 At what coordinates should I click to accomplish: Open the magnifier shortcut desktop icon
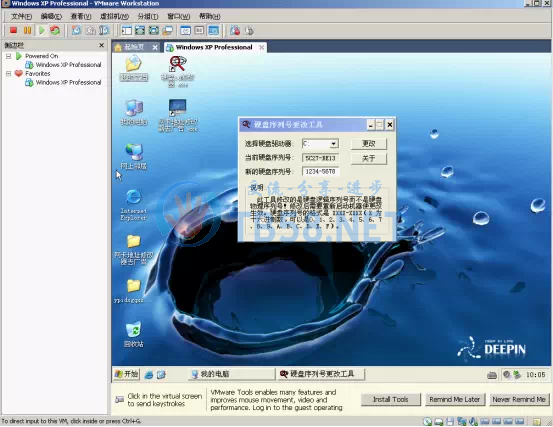coord(178,72)
